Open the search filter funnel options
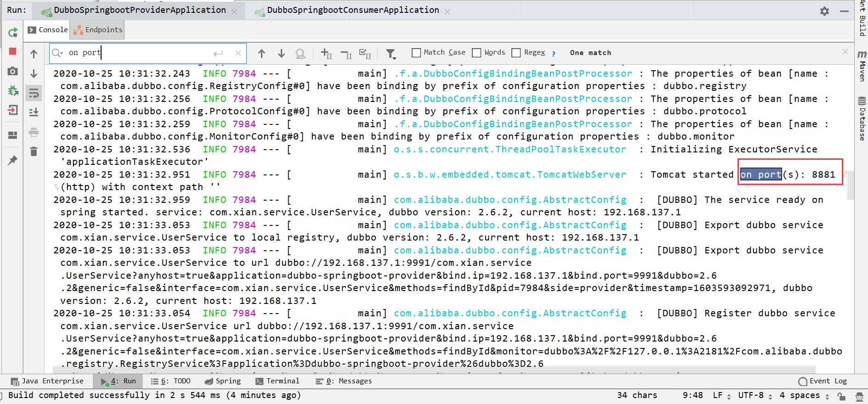Viewport: 868px width, 404px height. (x=391, y=54)
